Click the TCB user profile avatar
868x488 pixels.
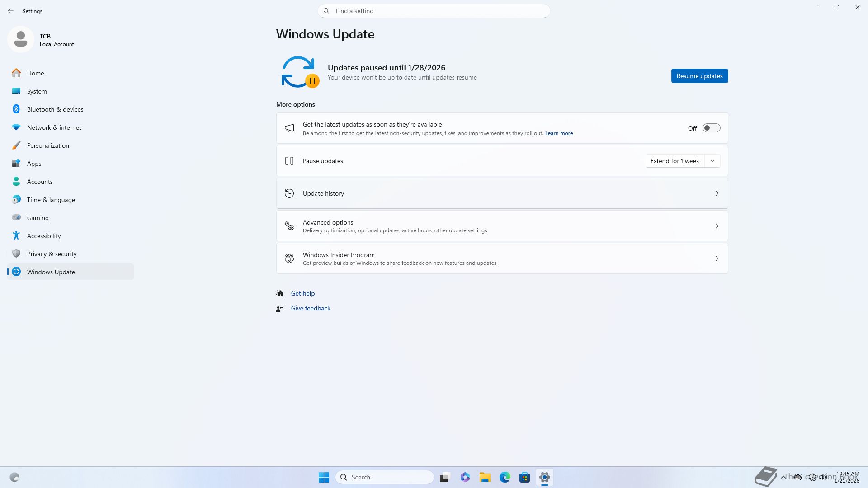coord(21,40)
